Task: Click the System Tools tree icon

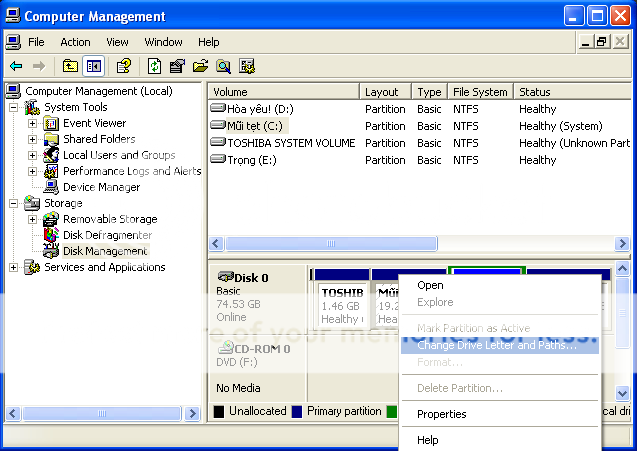Action: (32, 107)
